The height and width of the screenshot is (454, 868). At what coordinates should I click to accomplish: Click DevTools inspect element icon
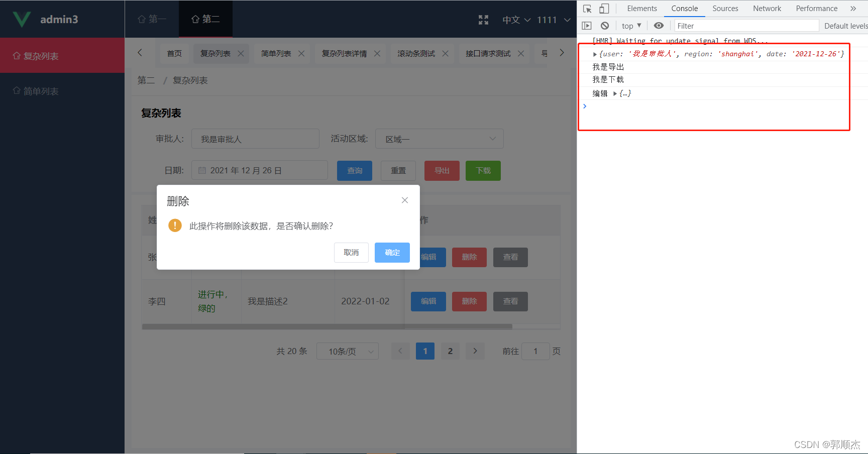pyautogui.click(x=587, y=9)
